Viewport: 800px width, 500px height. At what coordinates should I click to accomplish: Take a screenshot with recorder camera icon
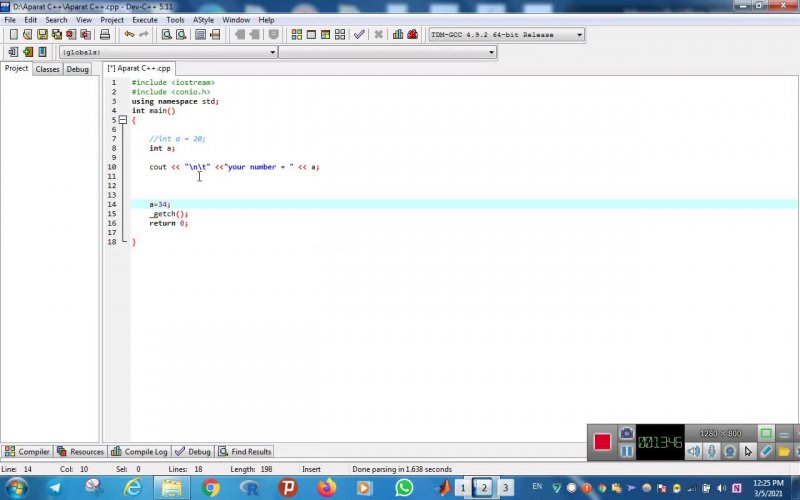pos(627,433)
